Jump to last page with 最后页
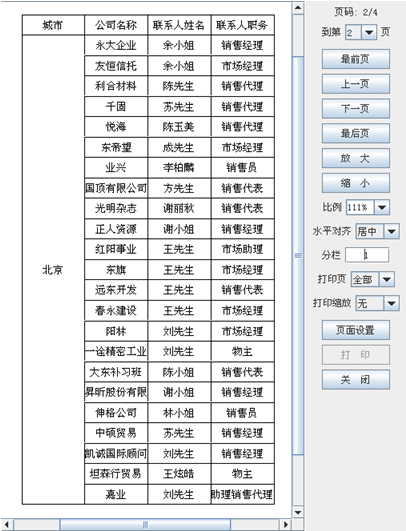 click(x=356, y=133)
